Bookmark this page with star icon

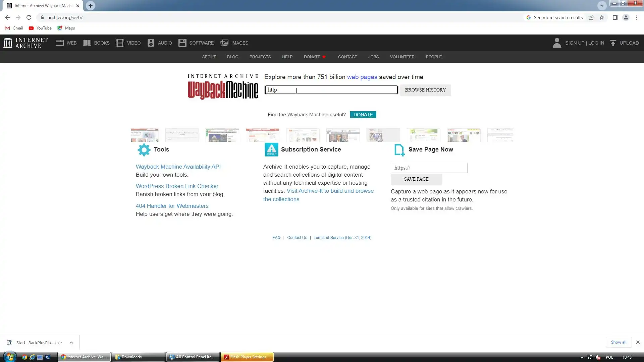[602, 17]
